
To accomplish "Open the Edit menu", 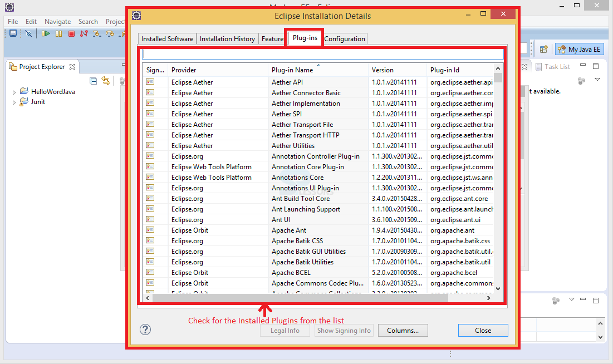I will (31, 22).
